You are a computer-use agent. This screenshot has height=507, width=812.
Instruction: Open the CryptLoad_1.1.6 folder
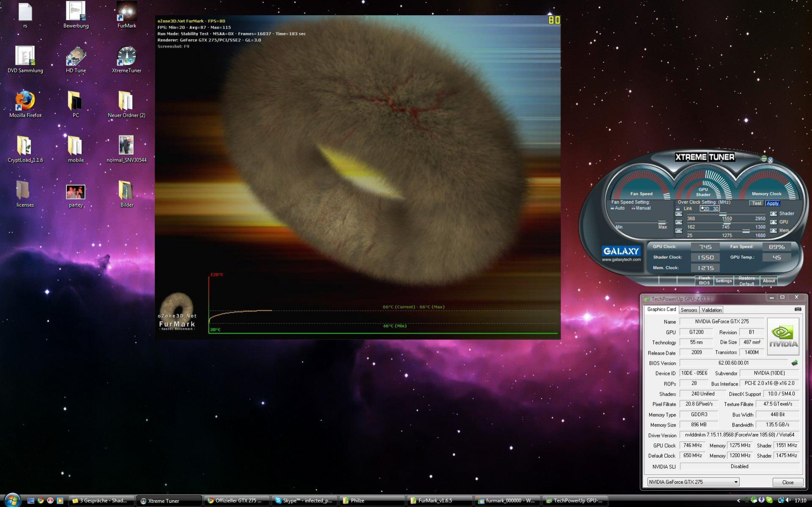[25, 149]
